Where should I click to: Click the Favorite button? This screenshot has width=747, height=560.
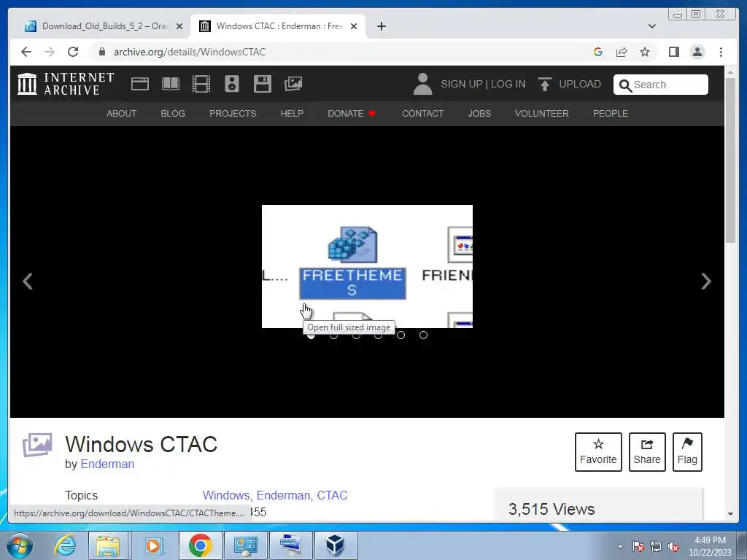pos(598,452)
